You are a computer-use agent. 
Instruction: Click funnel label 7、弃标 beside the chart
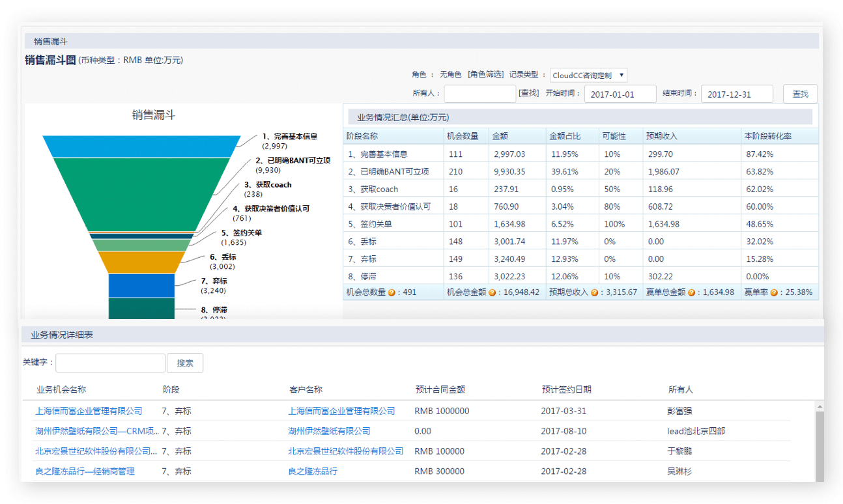click(214, 281)
